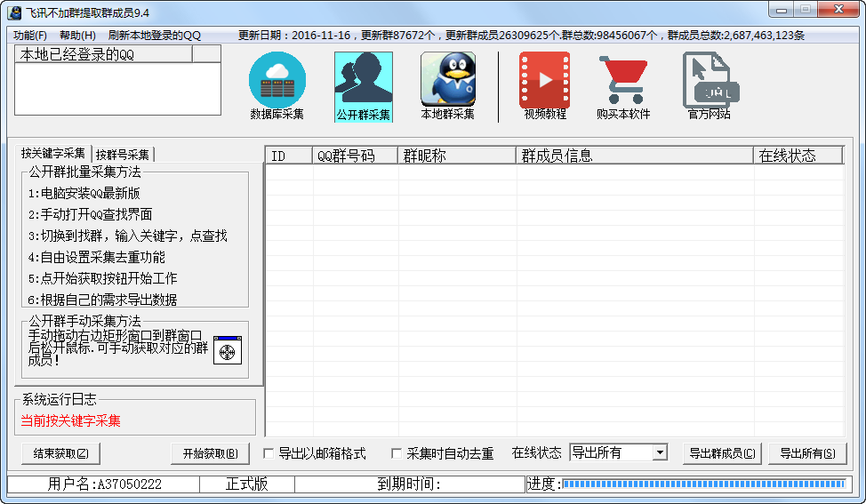The height and width of the screenshot is (504, 866).
Task: Click the 导出群成员(C) button
Action: coord(723,453)
